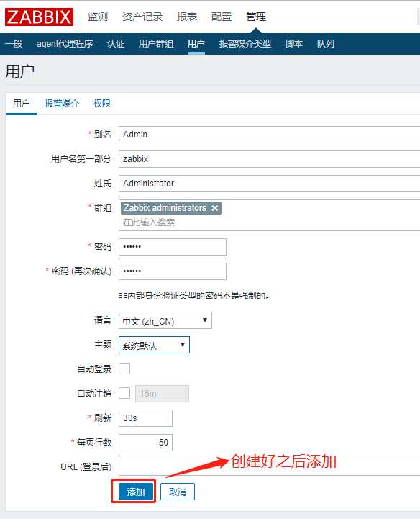
Task: Click the 刷新 field showing 30s
Action: tap(145, 418)
